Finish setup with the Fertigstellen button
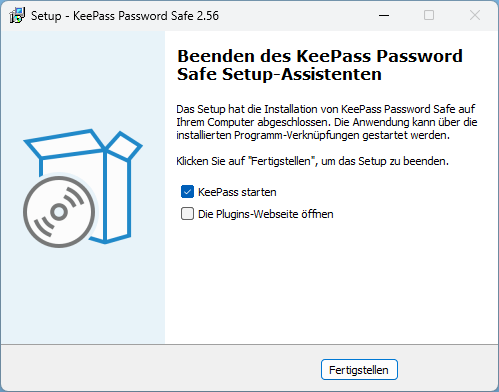Viewport: 499px width, 392px height. [x=359, y=370]
